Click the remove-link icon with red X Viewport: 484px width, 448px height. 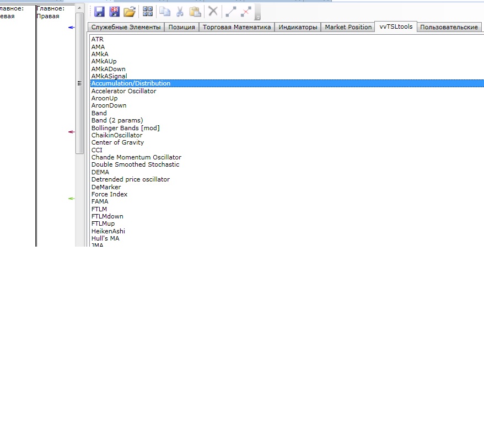click(246, 12)
